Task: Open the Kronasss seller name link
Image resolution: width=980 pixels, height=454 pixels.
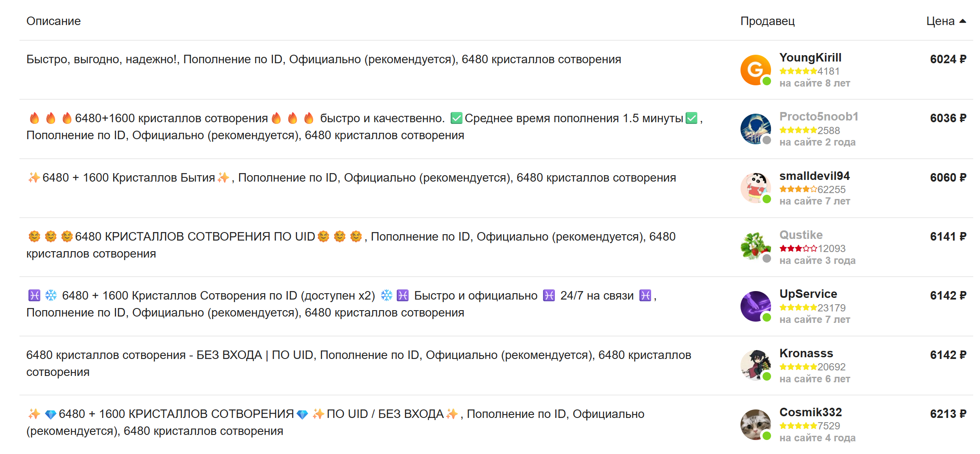Action: (x=806, y=353)
